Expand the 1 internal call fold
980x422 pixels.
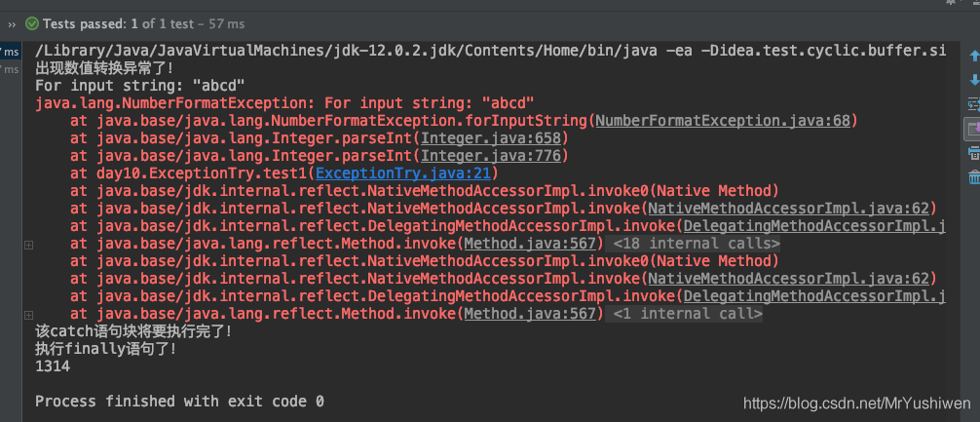click(687, 313)
